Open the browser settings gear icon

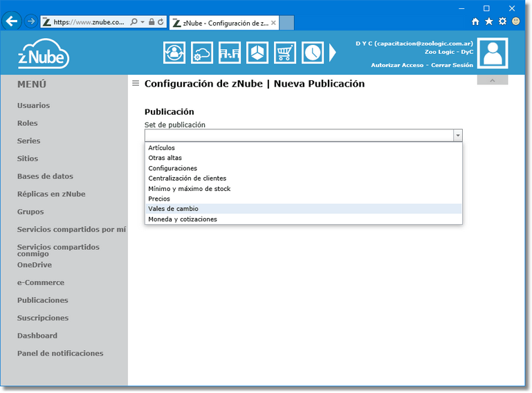click(x=502, y=21)
